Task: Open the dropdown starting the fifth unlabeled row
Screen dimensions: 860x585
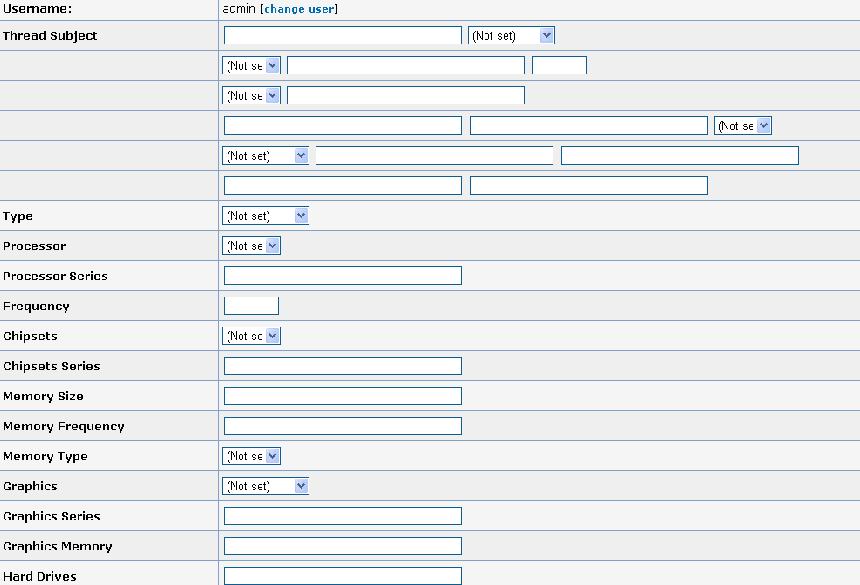Action: click(265, 156)
